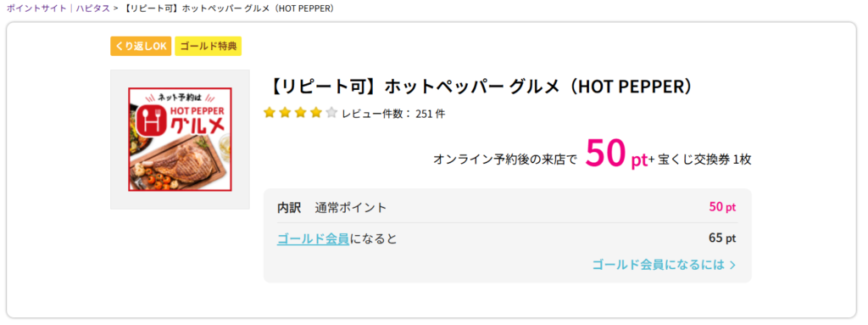Screen dimensions: 868x325
Task: Open the レビュー件数 251 件 review count
Action: [x=393, y=115]
